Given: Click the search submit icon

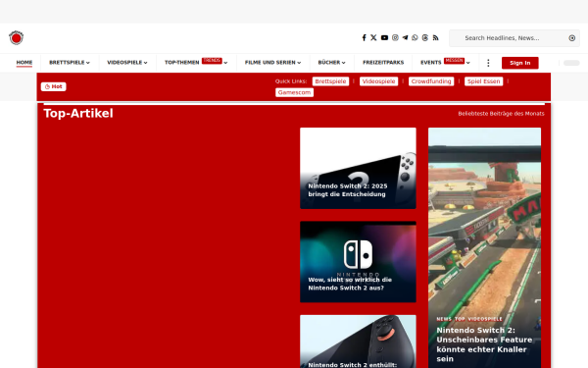Looking at the screenshot, I should (x=572, y=38).
